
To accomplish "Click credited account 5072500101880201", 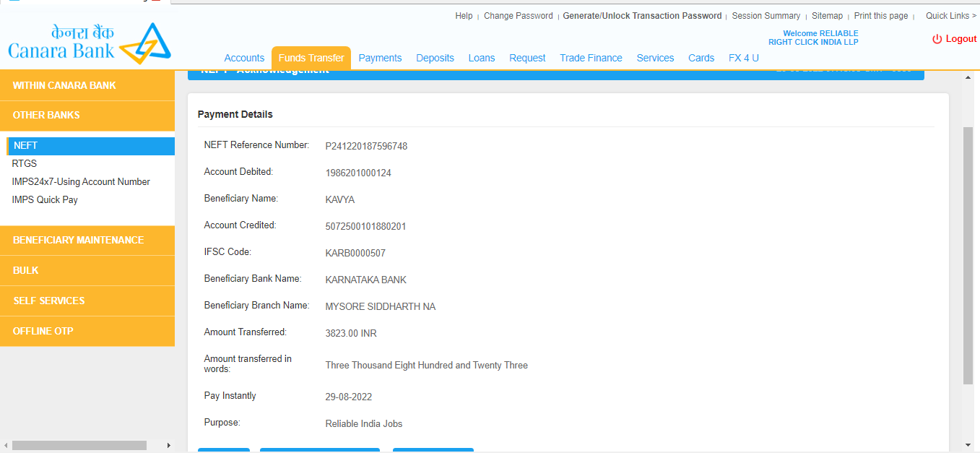I will pos(365,227).
